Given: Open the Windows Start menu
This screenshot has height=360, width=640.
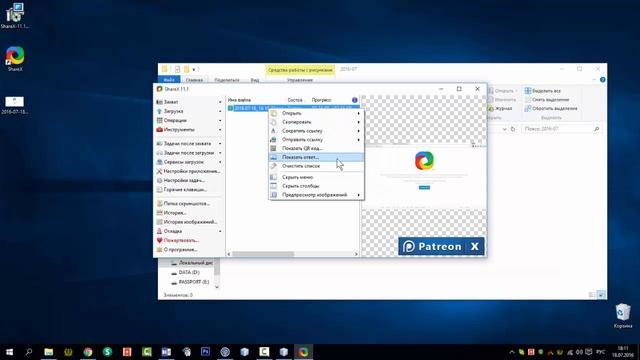Looking at the screenshot, I should (9, 352).
